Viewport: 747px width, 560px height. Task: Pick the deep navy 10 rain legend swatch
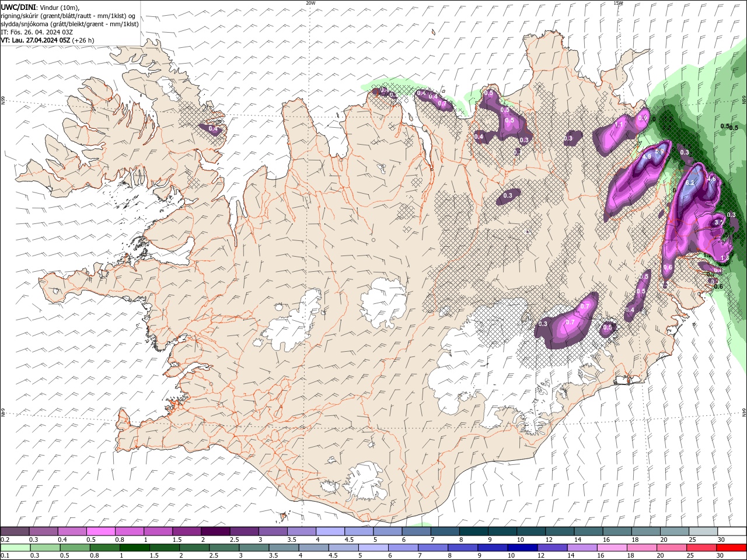(522, 548)
